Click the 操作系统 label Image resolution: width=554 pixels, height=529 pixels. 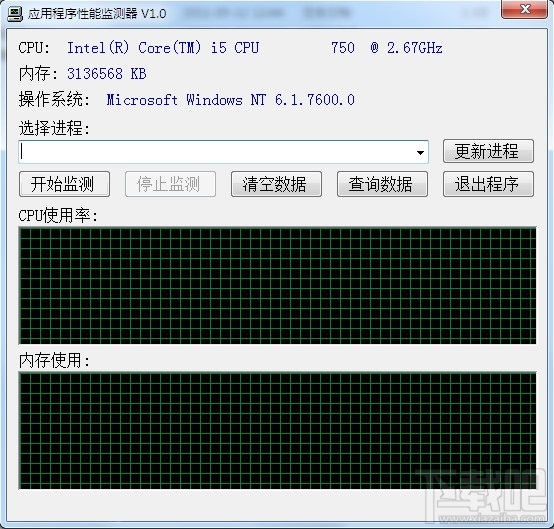pos(54,100)
